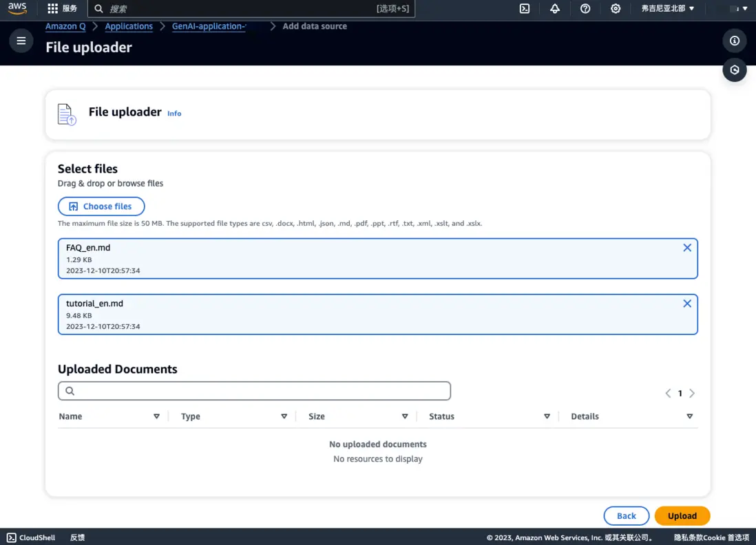756x545 pixels.
Task: Remove FAQ_en.md from selected files
Action: pos(687,248)
